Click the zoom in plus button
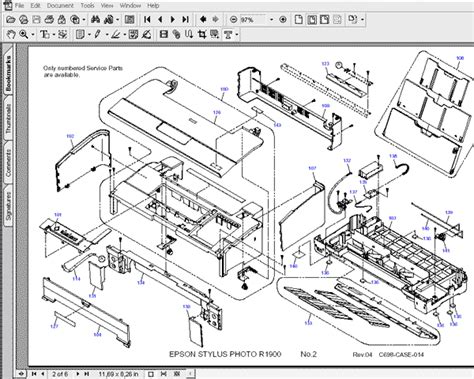The height and width of the screenshot is (379, 474). click(x=283, y=20)
